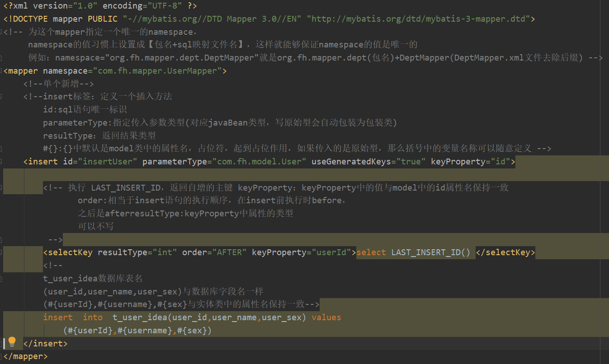Click the yellow light bulb intention icon
Screen dimensions: 609x364
click(12, 341)
